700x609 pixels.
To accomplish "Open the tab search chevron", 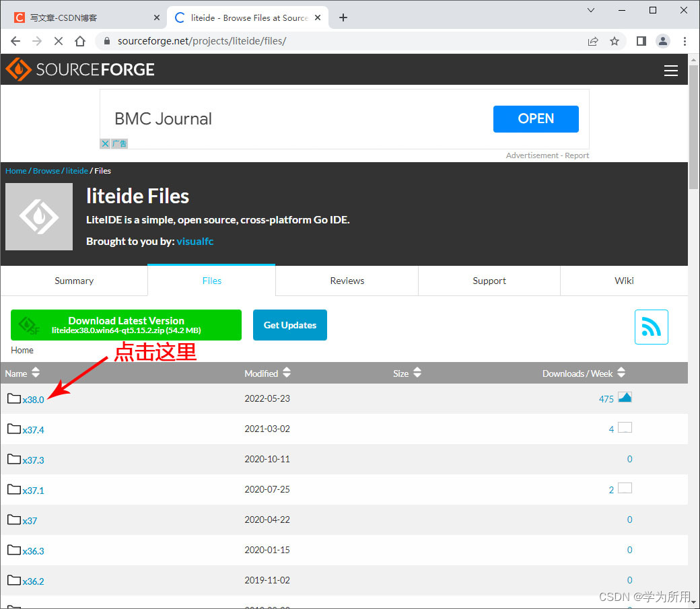I will click(x=591, y=10).
